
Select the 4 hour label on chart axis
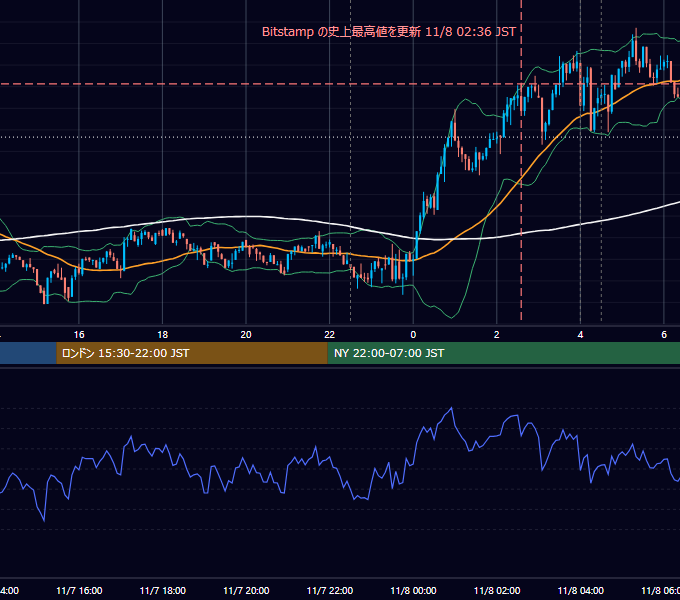580,334
